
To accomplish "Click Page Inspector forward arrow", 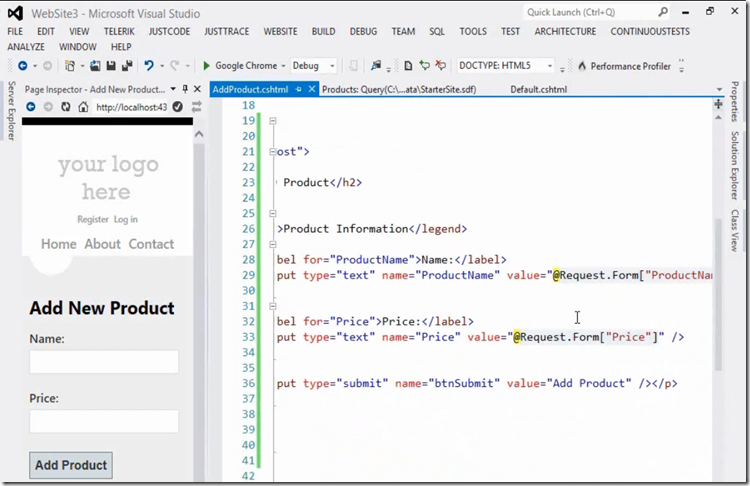I will tap(48, 107).
